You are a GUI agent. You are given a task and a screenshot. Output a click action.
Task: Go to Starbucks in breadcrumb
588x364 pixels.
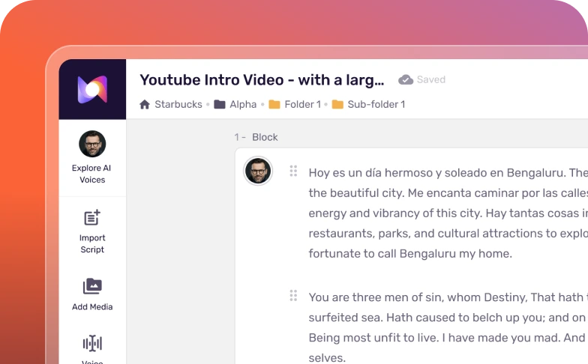(178, 105)
